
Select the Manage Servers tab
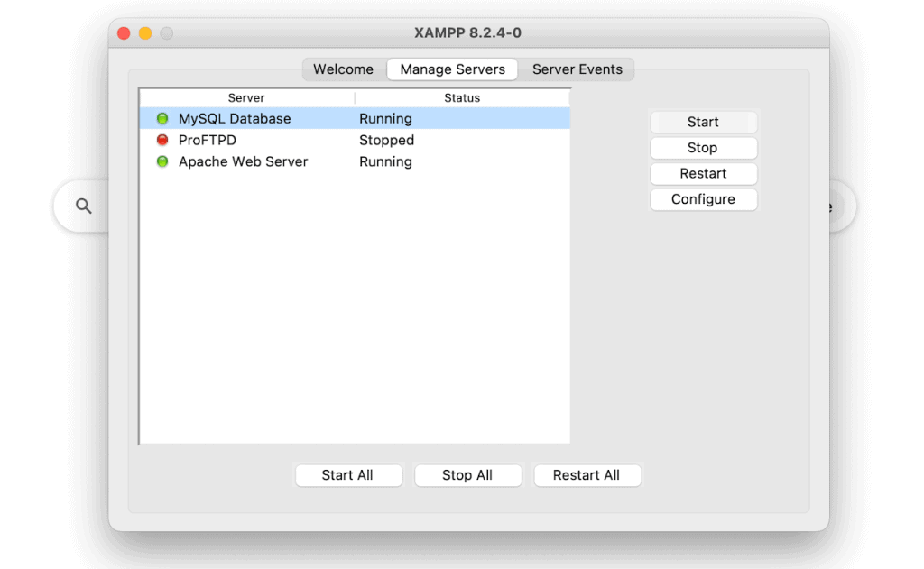453,69
